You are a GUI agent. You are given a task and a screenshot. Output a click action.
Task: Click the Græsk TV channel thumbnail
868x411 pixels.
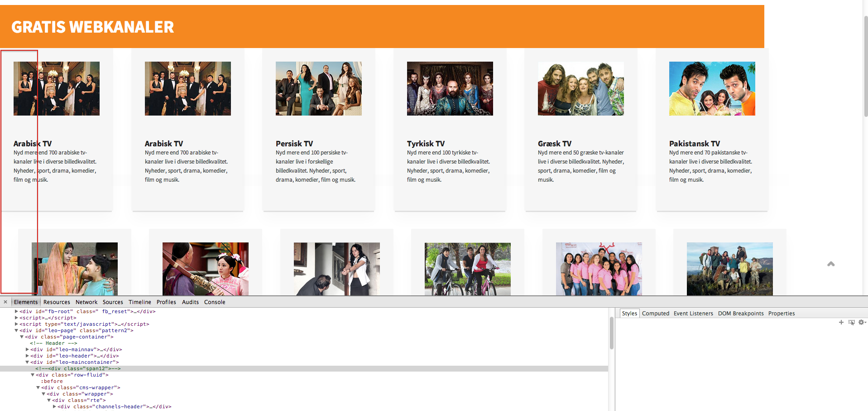(581, 88)
